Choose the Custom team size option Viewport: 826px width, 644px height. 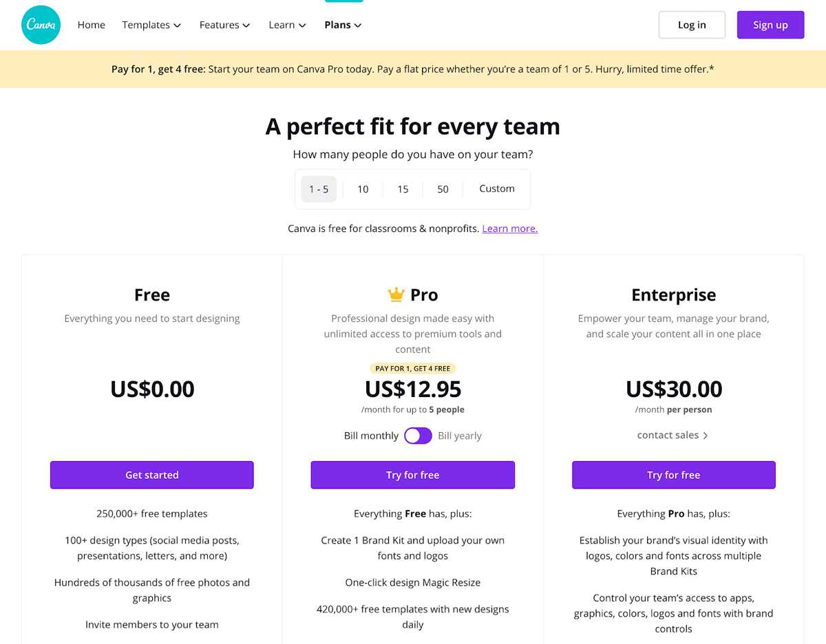497,189
